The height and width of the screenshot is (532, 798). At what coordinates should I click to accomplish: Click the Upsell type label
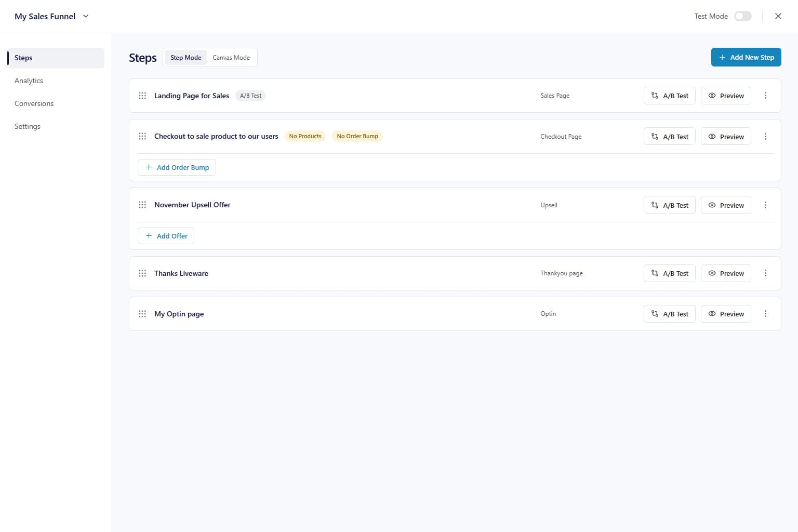coord(549,205)
